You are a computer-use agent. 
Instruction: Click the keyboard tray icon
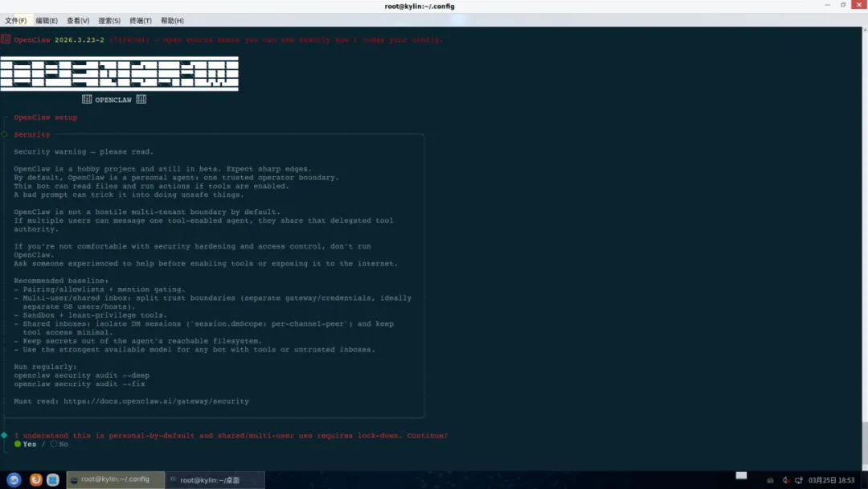(770, 480)
